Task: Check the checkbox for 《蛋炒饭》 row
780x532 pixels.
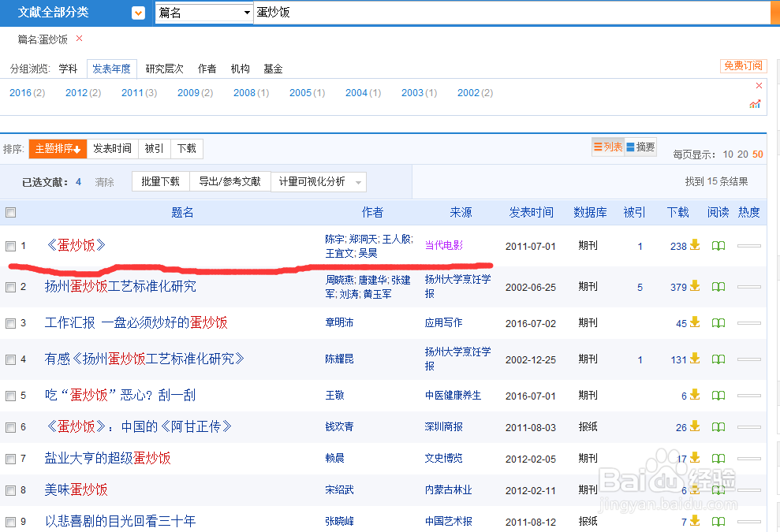Action: pos(10,245)
